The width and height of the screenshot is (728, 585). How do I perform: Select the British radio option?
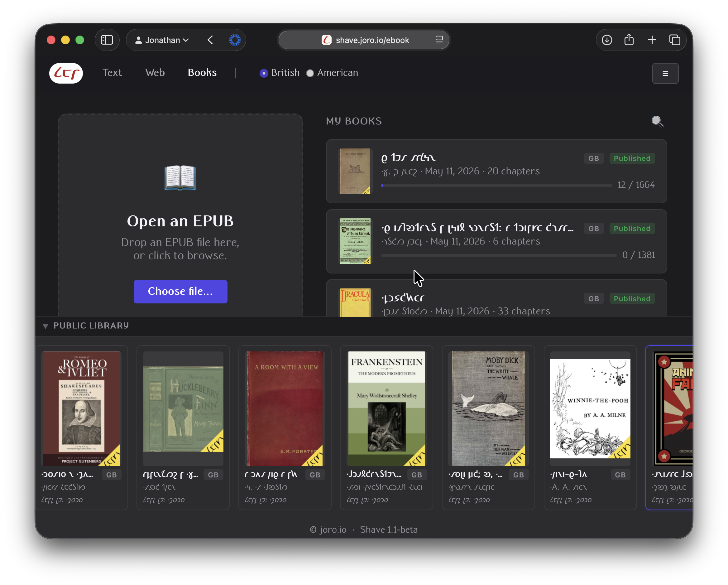(264, 73)
